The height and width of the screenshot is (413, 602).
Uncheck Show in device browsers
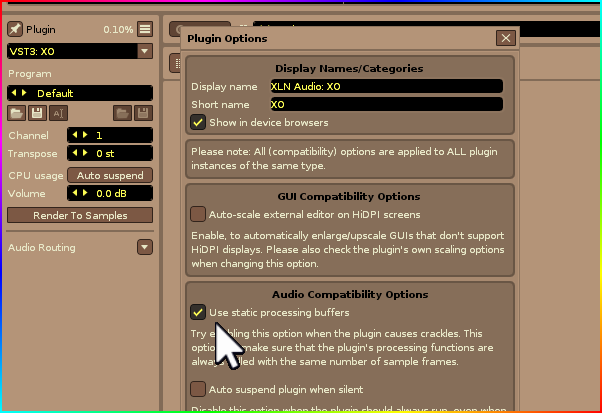(198, 122)
